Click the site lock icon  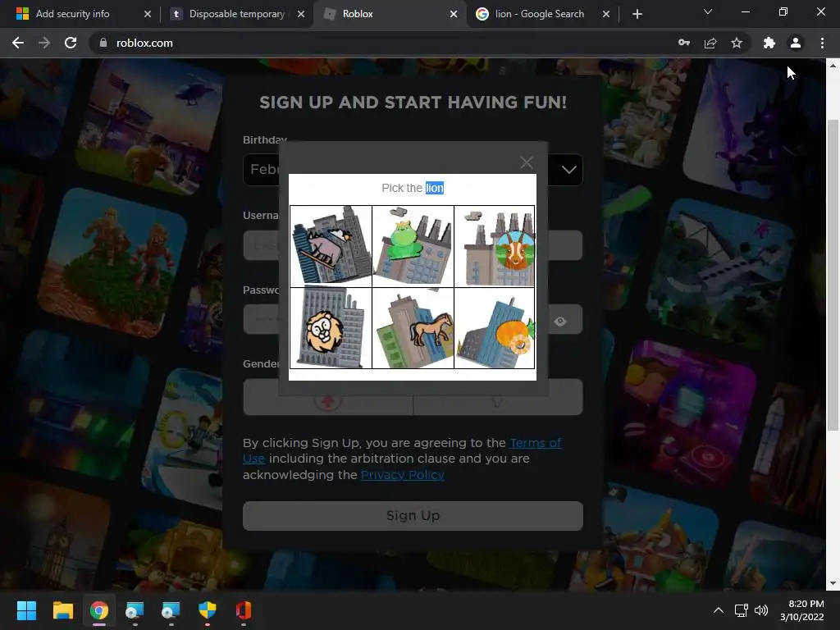pos(103,43)
